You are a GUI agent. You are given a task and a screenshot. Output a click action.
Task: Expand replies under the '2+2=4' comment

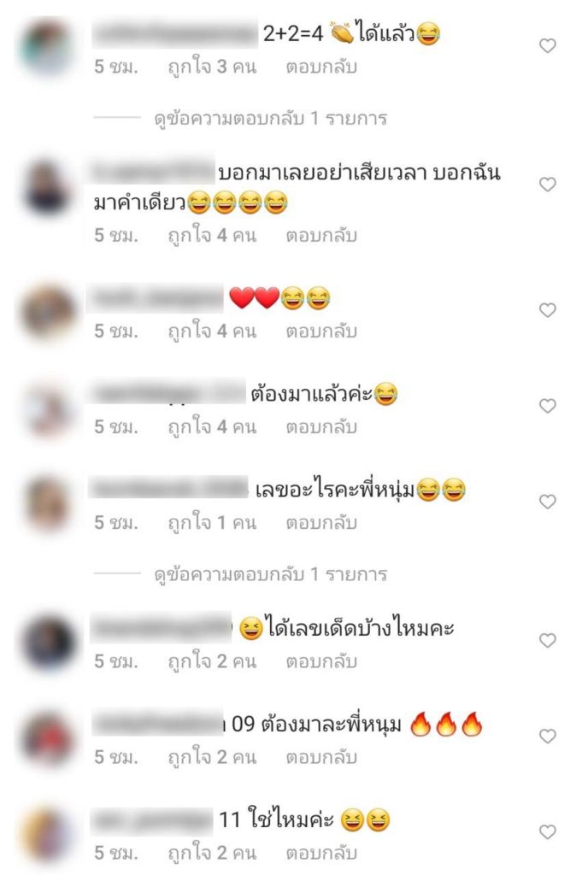pos(271,118)
